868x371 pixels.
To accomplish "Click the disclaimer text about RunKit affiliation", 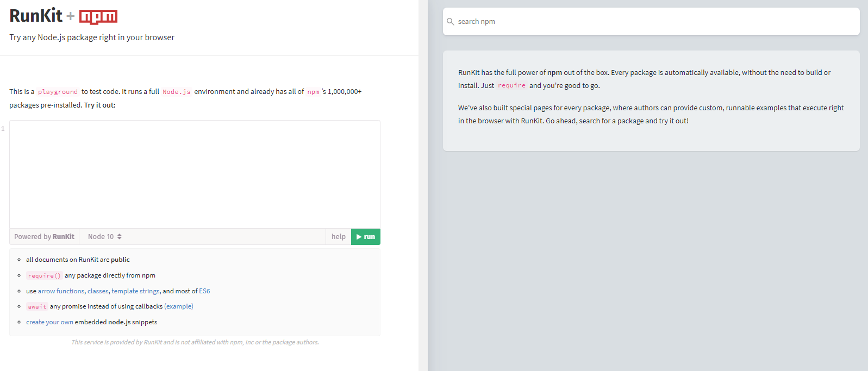I will [x=195, y=342].
